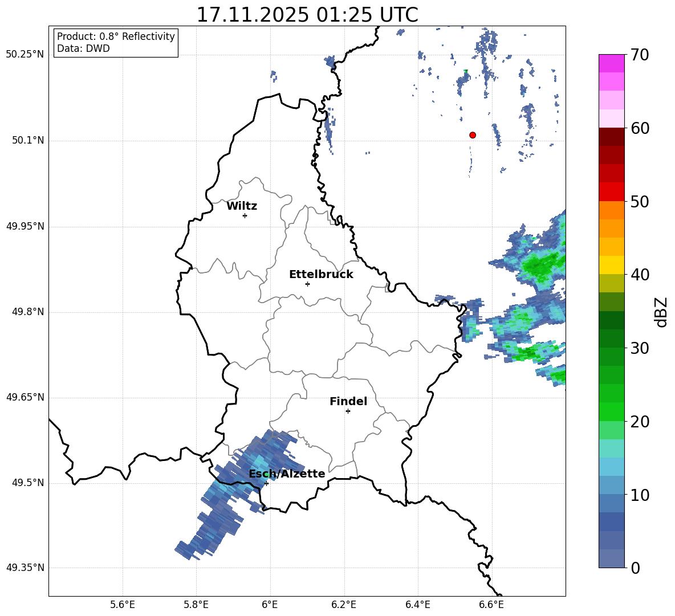
Task: Click the light blue colorbar segment above 10
Action: coord(611,485)
